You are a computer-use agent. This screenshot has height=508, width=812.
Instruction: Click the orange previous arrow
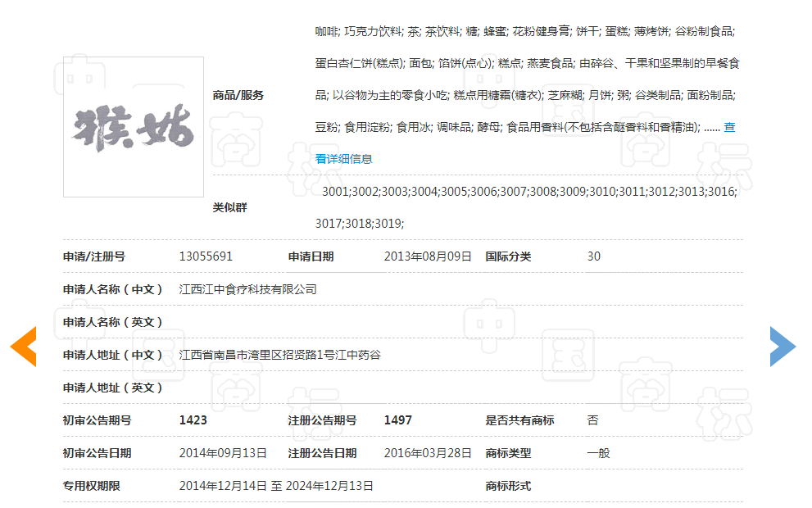point(24,346)
